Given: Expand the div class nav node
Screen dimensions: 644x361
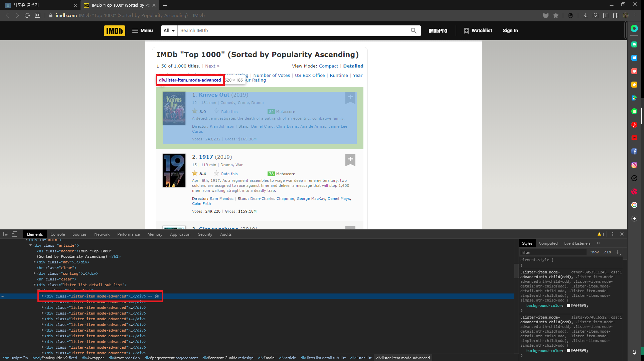Looking at the screenshot, I should click(35, 262).
